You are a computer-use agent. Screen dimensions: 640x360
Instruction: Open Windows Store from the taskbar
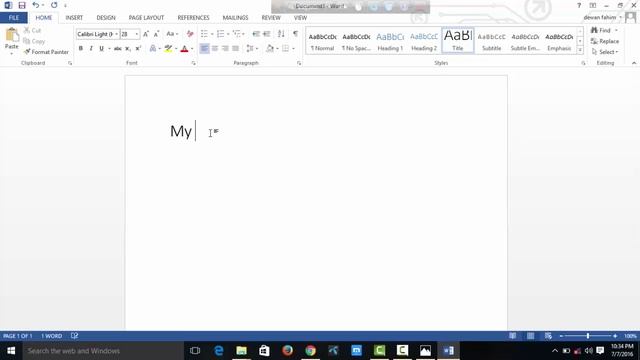point(264,351)
